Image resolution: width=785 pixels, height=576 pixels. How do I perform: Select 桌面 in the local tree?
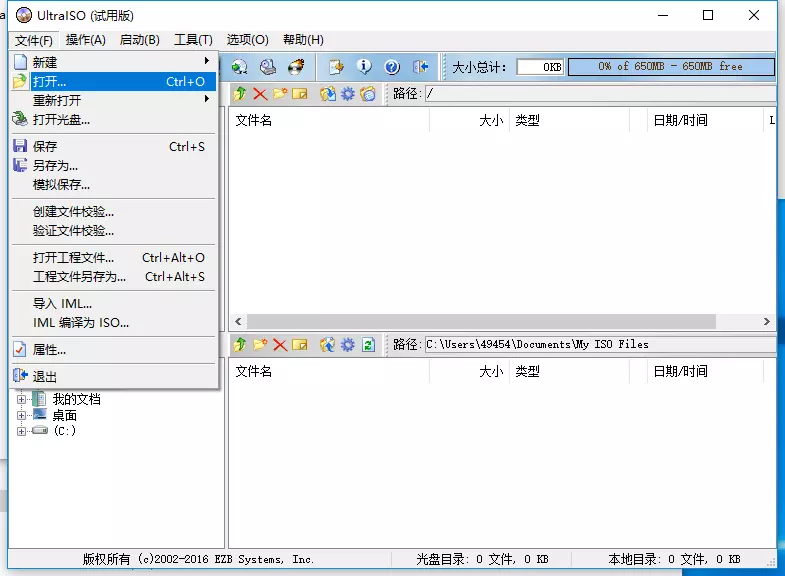pos(65,415)
